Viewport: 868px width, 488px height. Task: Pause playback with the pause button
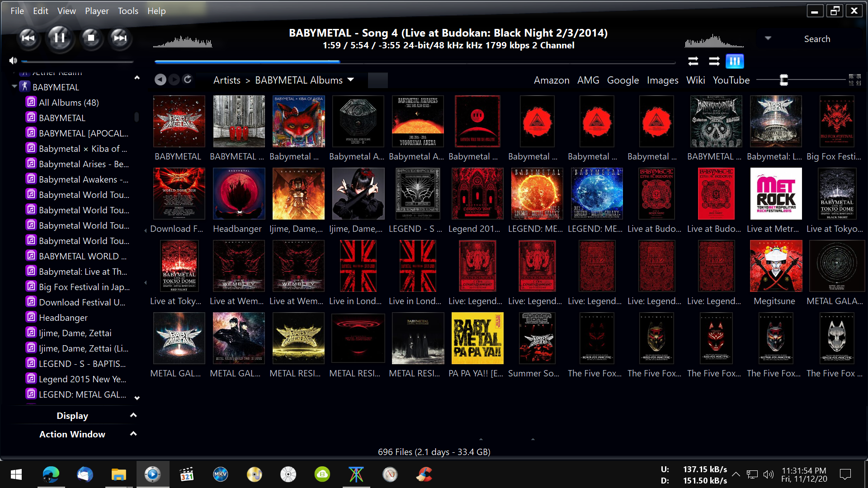click(x=59, y=38)
